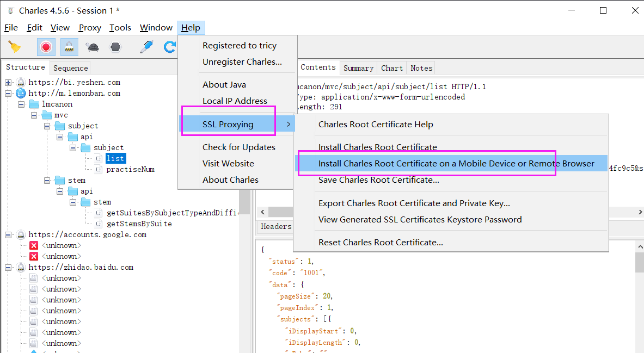
Task: Click the lmcanon folder icon
Action: click(34, 104)
